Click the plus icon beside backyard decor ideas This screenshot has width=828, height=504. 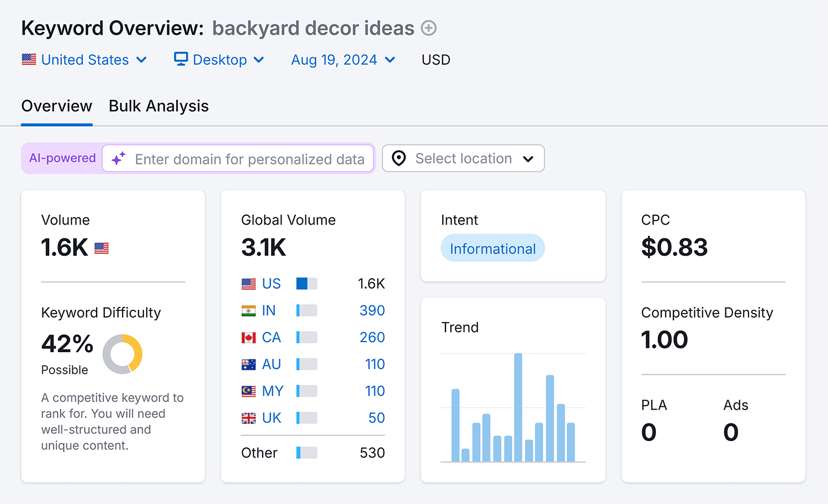tap(429, 28)
